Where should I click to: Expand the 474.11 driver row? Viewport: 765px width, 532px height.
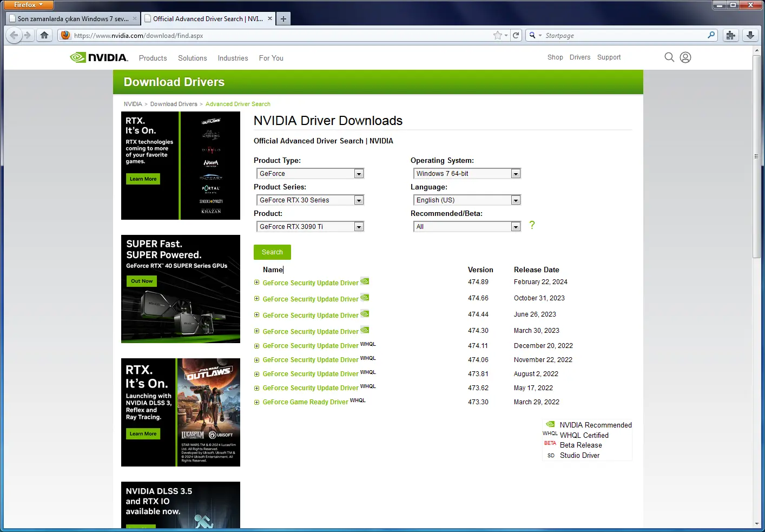(257, 346)
